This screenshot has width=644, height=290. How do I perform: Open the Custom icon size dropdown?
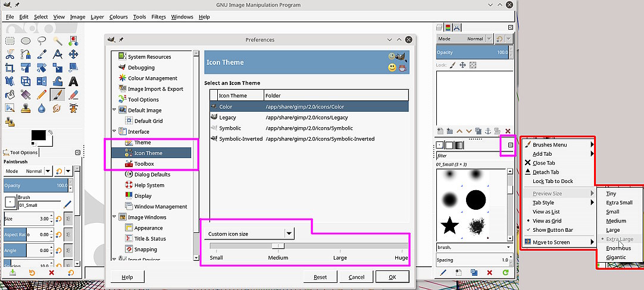[x=249, y=234]
